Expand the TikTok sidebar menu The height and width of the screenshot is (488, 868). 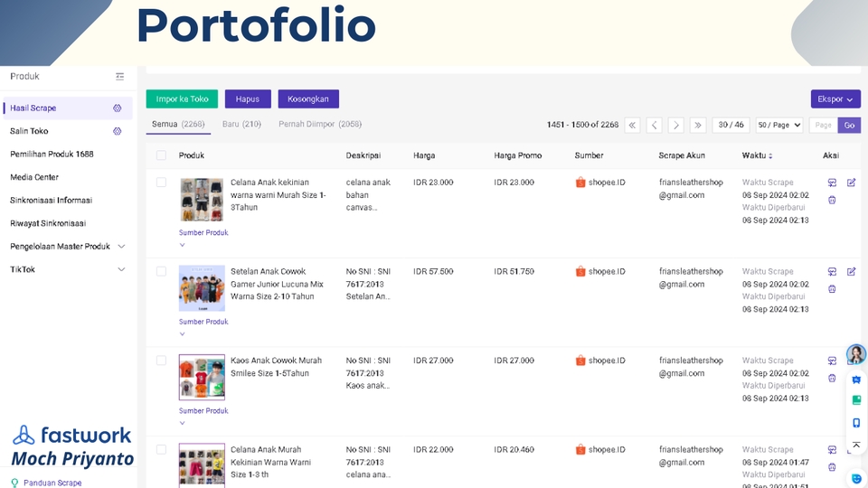(x=122, y=269)
